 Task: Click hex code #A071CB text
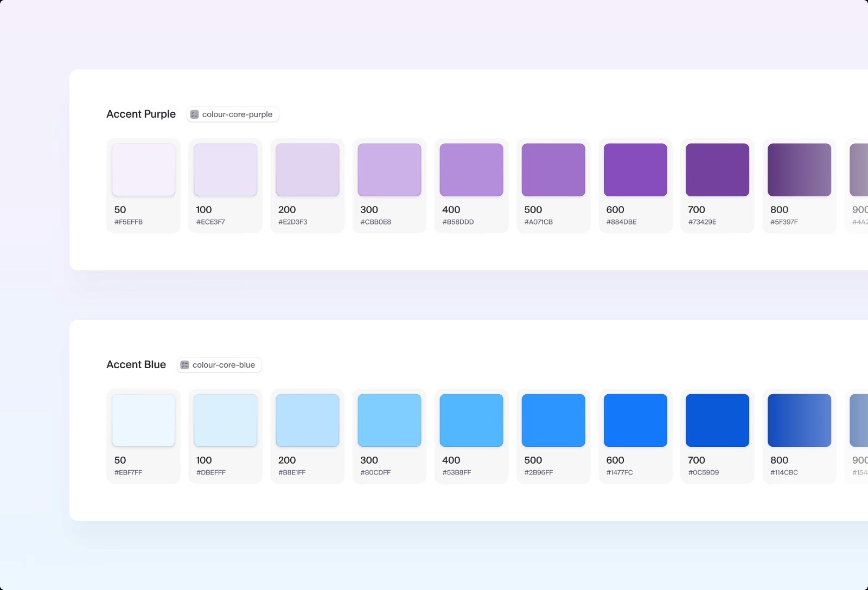(x=539, y=222)
